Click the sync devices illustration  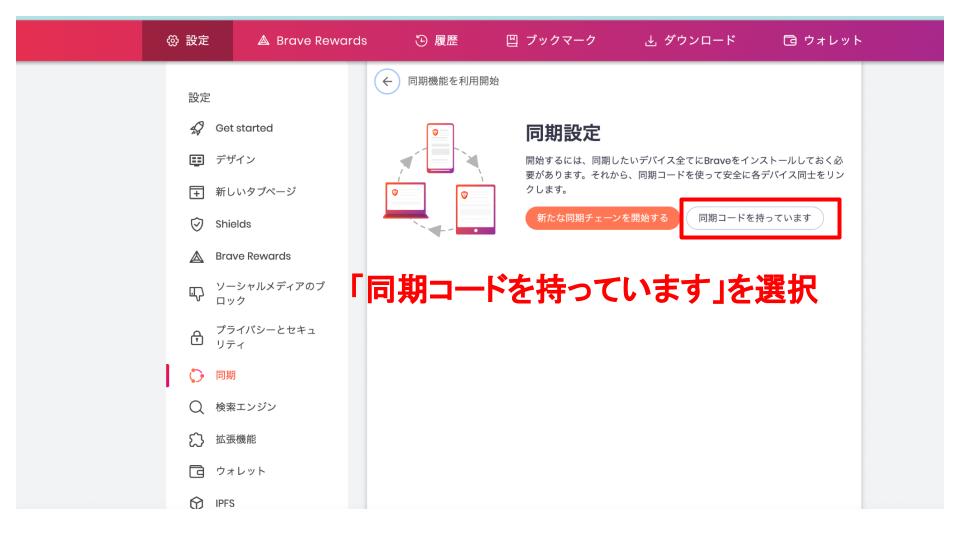440,179
